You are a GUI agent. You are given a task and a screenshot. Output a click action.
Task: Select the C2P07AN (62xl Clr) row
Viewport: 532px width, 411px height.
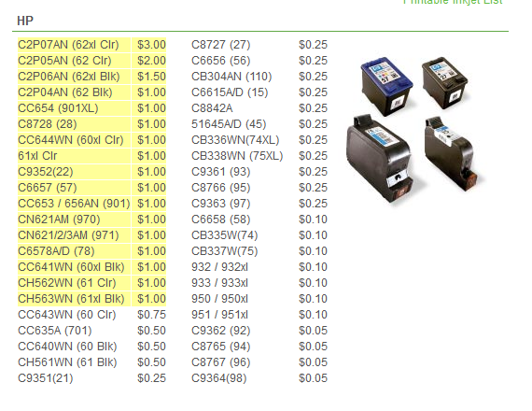click(91, 45)
